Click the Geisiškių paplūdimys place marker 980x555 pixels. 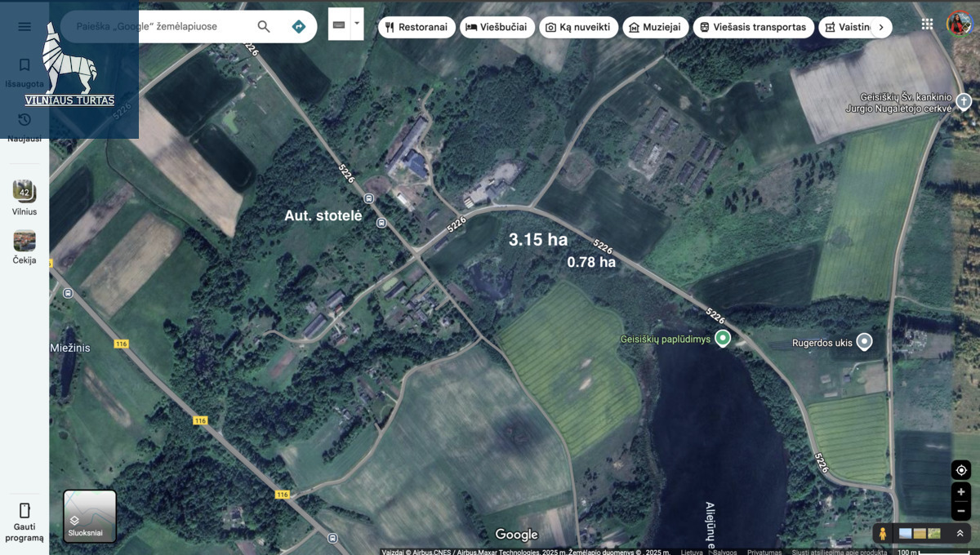point(722,338)
